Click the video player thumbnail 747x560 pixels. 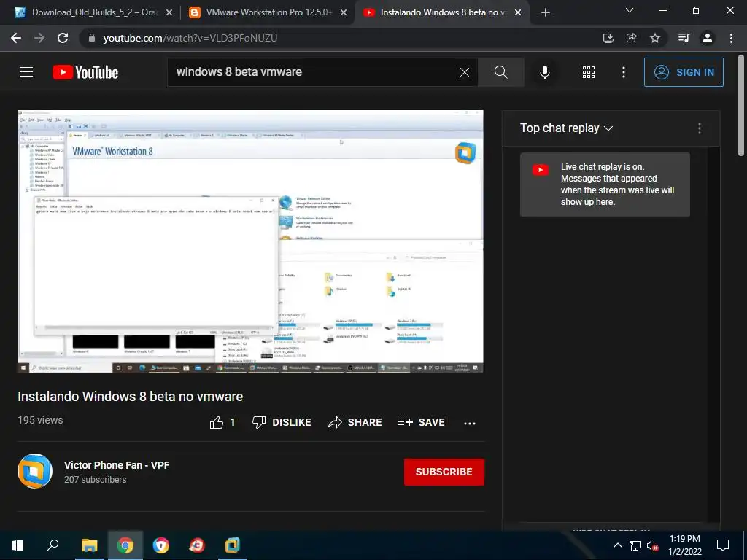(x=251, y=241)
